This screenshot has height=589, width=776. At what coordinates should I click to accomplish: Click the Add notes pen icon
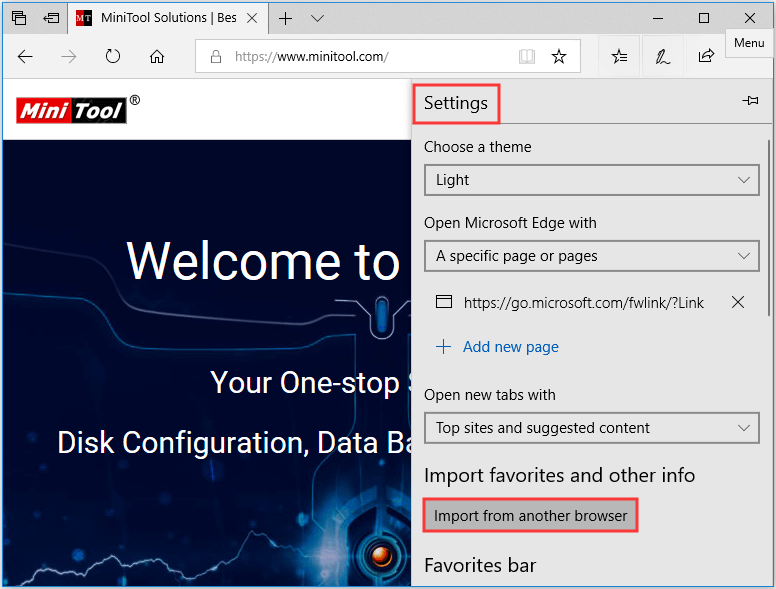(x=663, y=57)
